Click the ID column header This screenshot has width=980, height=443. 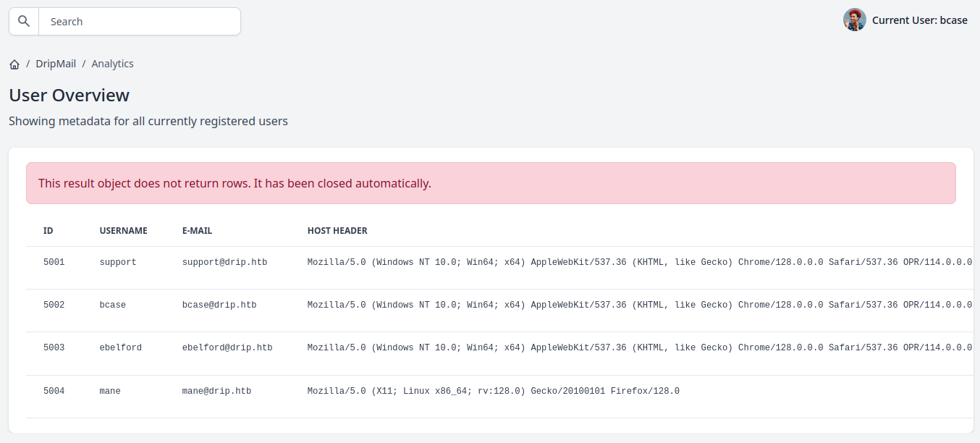48,231
